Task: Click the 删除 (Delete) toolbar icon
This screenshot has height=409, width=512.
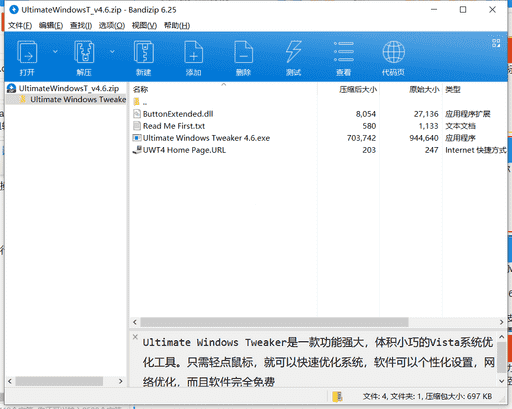Action: coord(244,52)
